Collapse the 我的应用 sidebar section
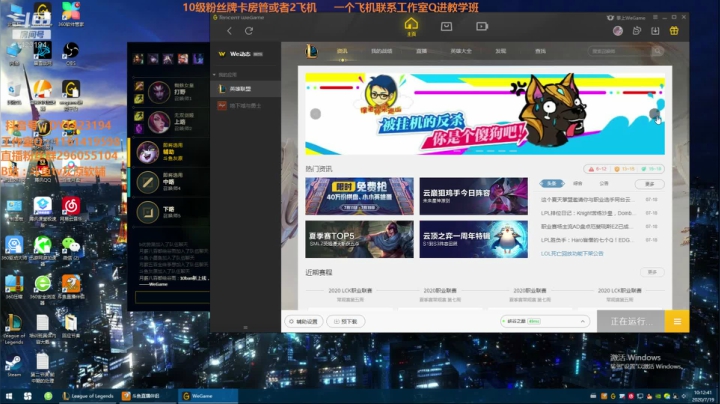The width and height of the screenshot is (720, 404). (224, 74)
